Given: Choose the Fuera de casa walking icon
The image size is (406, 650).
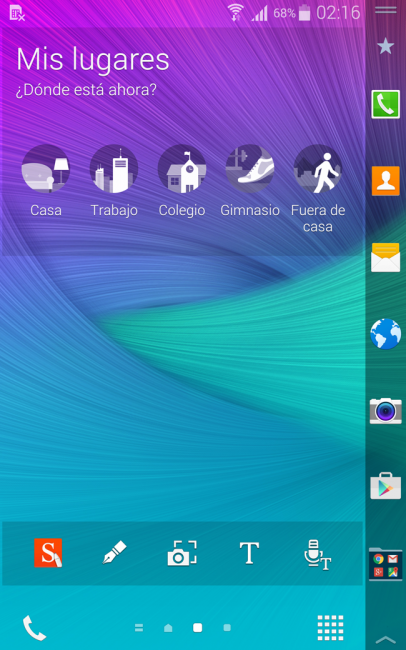Looking at the screenshot, I should click(318, 168).
